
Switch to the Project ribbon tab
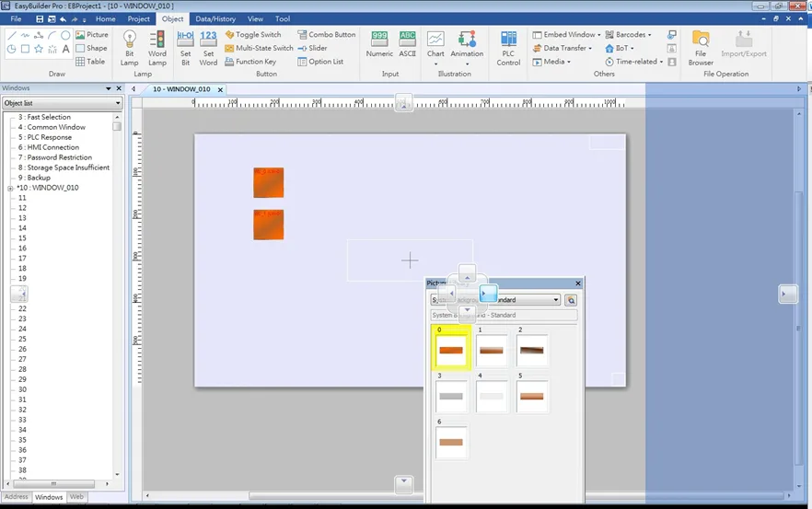[x=139, y=19]
